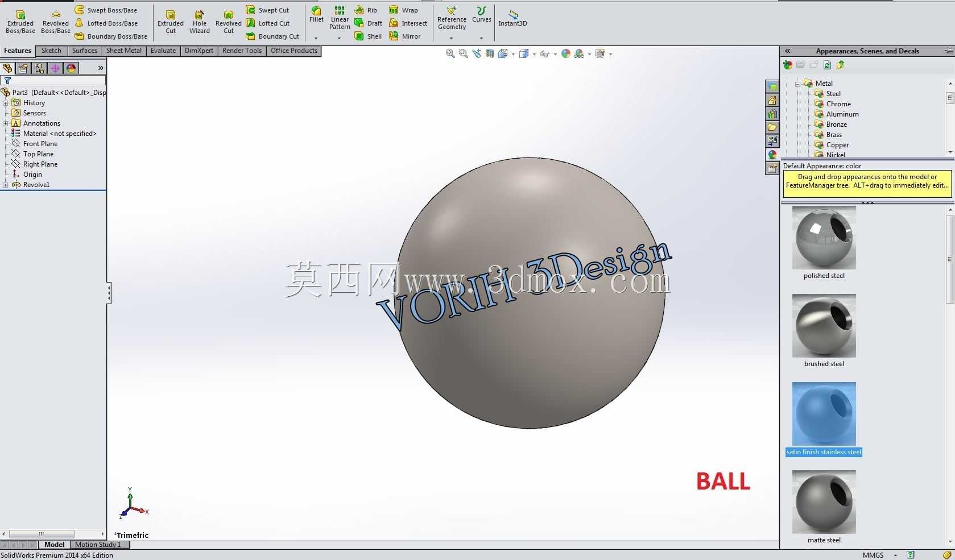Open the Evaluate tab

tap(163, 51)
